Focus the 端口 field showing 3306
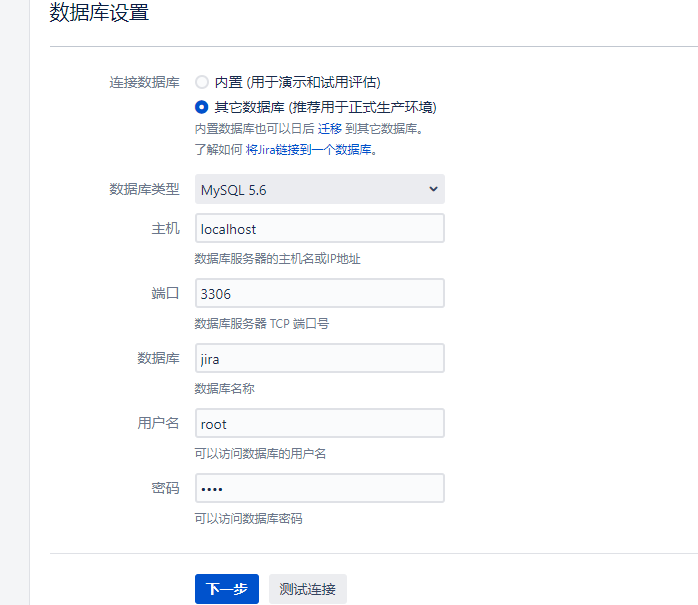This screenshot has width=698, height=605. (x=320, y=293)
